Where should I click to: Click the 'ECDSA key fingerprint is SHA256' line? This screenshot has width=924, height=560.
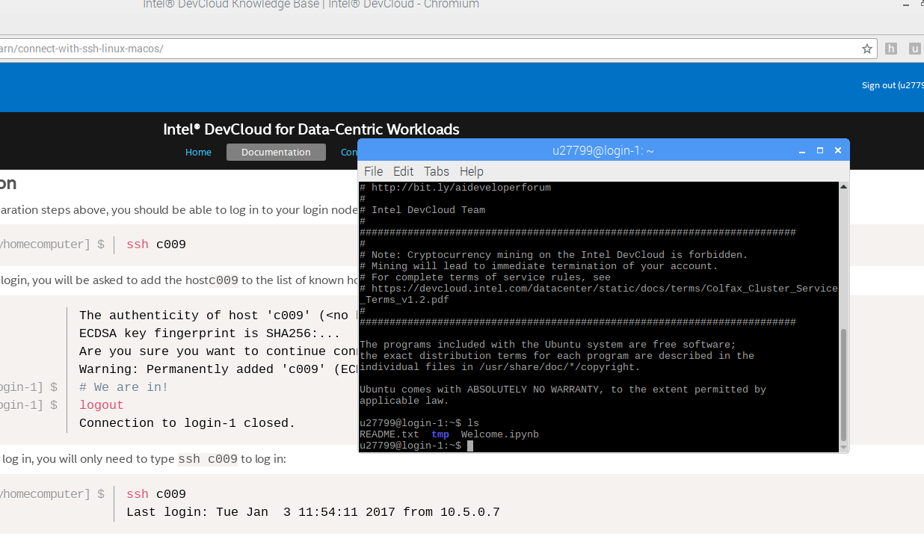pyautogui.click(x=209, y=333)
